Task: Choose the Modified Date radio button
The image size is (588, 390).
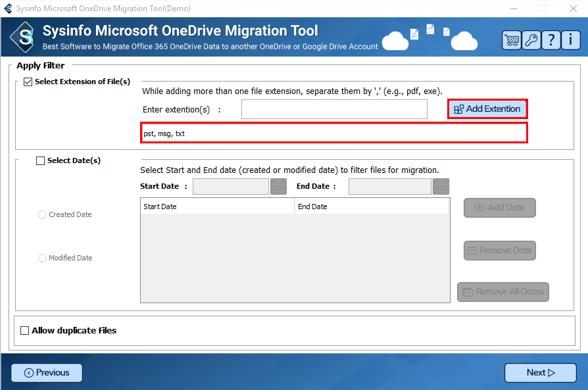Action: click(43, 258)
